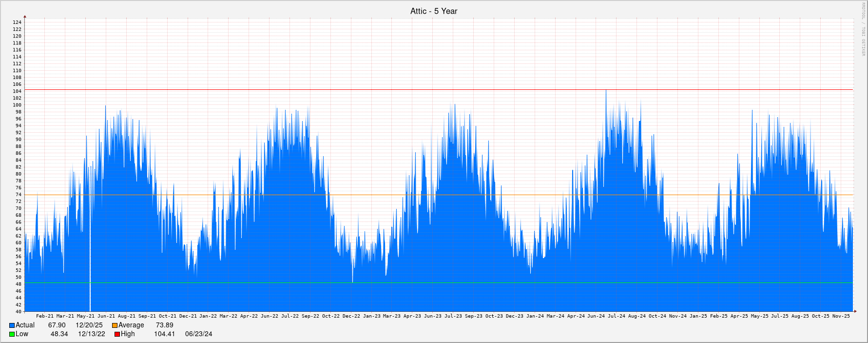Click the Low date 12/13/22
Image resolution: width=868 pixels, height=343 pixels.
[91, 334]
